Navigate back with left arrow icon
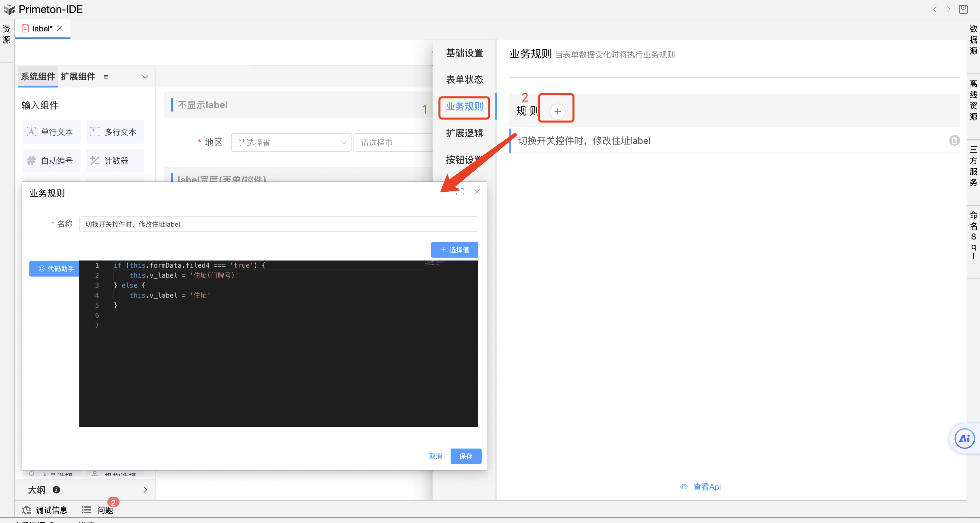The width and height of the screenshot is (980, 523). pyautogui.click(x=935, y=9)
